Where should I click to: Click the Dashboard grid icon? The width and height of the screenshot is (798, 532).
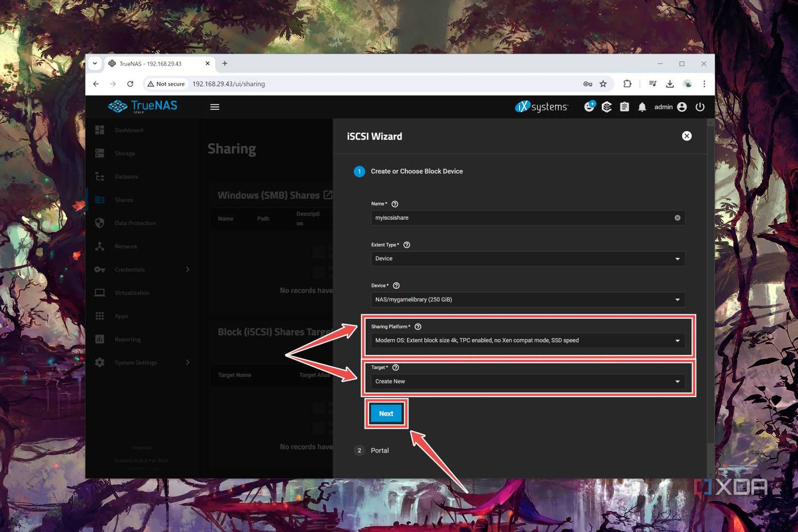coord(100,130)
